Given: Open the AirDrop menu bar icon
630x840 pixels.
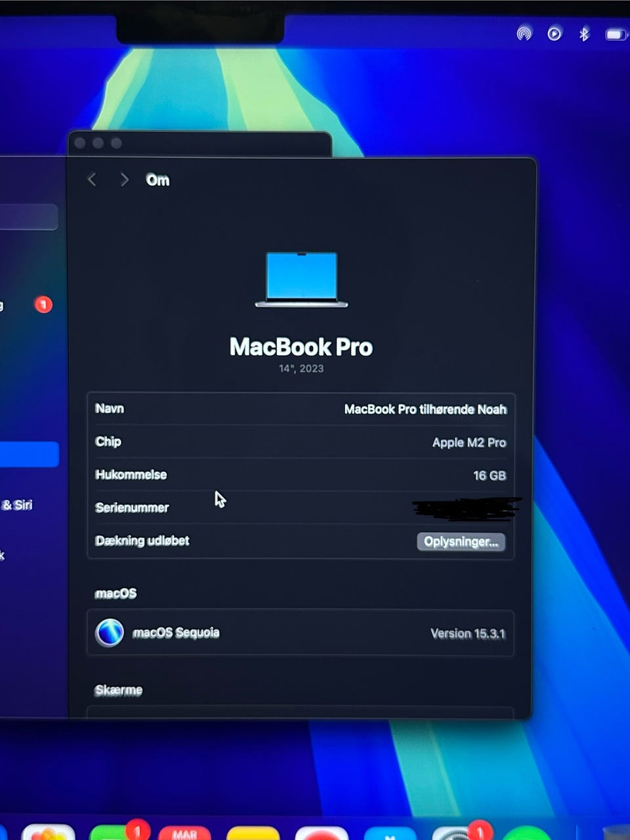Looking at the screenshot, I should tap(524, 33).
